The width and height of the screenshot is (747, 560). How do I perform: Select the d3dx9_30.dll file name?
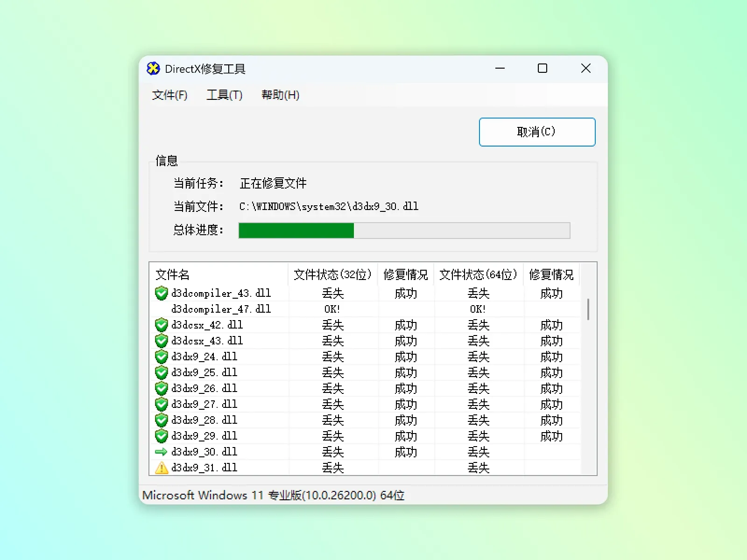[204, 452]
